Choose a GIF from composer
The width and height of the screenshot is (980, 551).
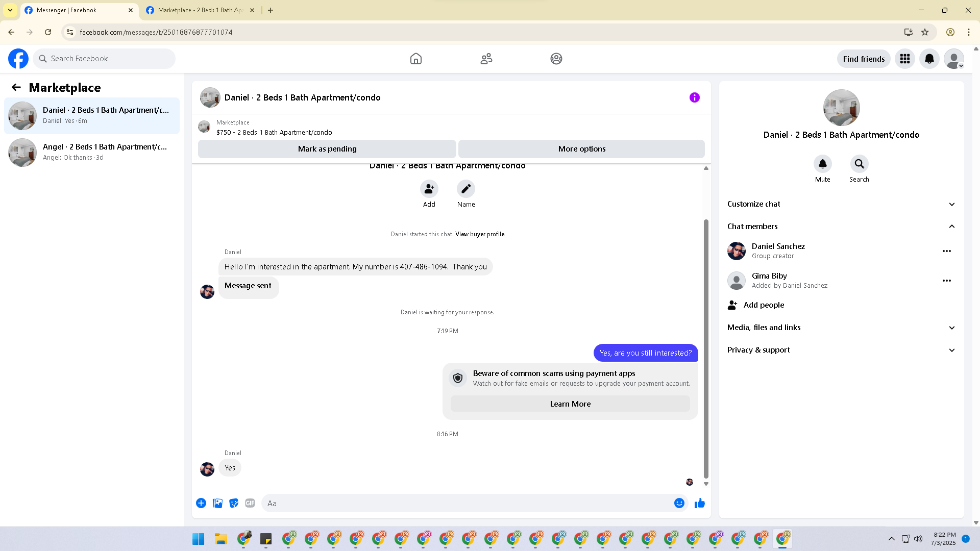[250, 503]
